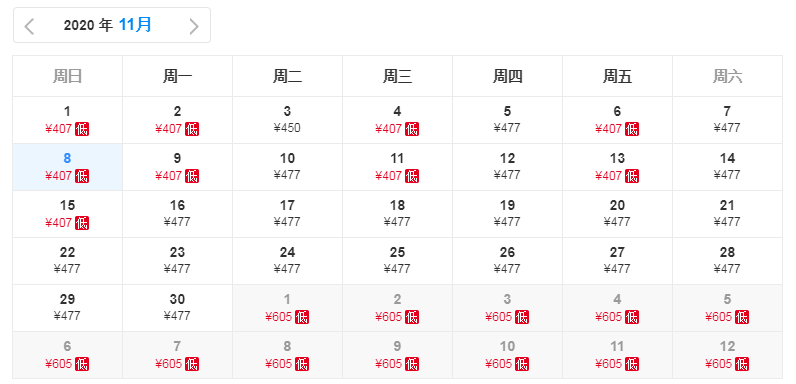Select November 3 priced ¥450
796x384 pixels.
tap(287, 120)
